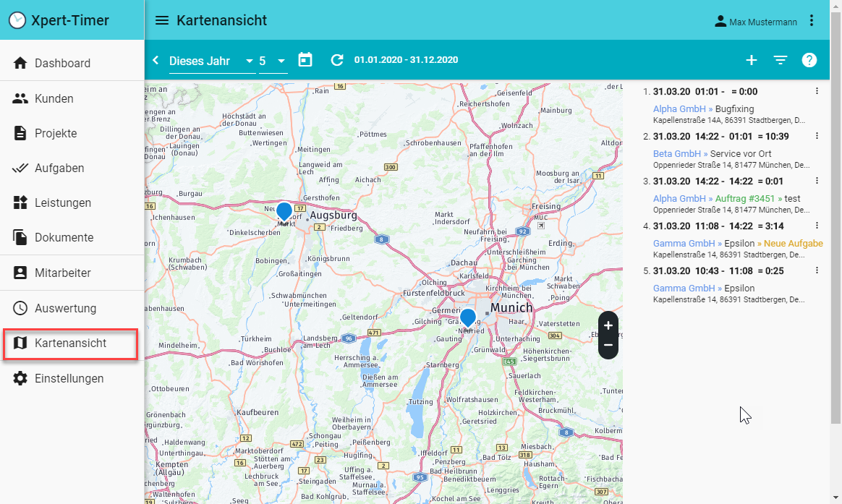This screenshot has height=504, width=842.
Task: Click the vertical scrollbar on the right
Action: [x=836, y=217]
